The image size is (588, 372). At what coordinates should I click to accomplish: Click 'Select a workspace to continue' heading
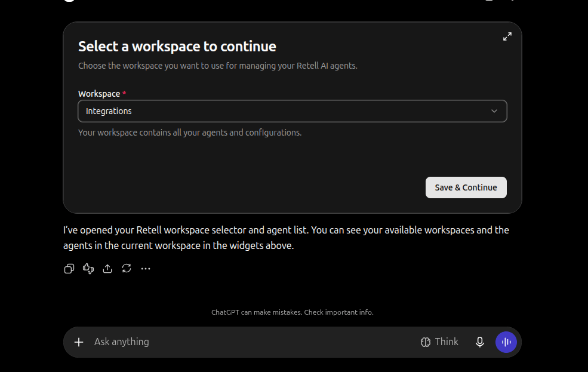[177, 47]
